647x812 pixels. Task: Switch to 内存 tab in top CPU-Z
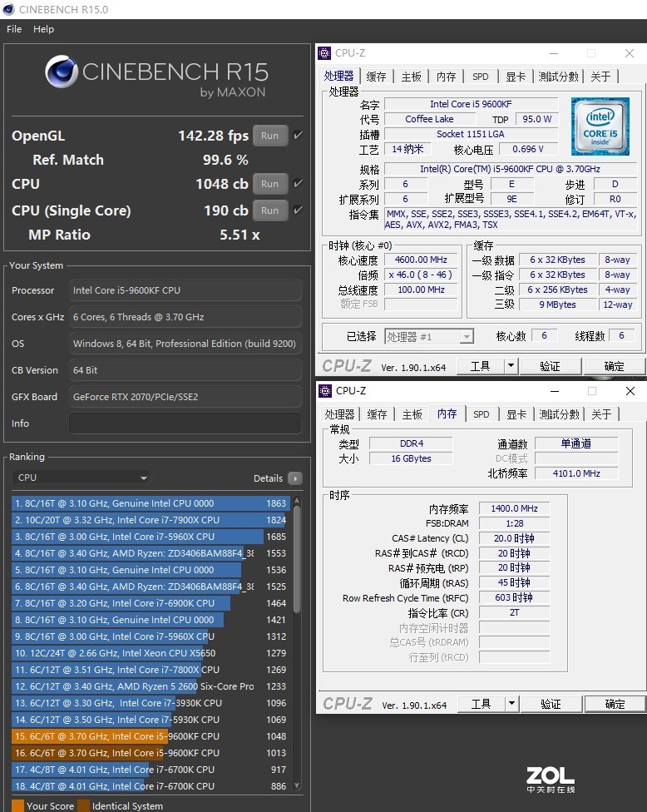pyautogui.click(x=447, y=77)
